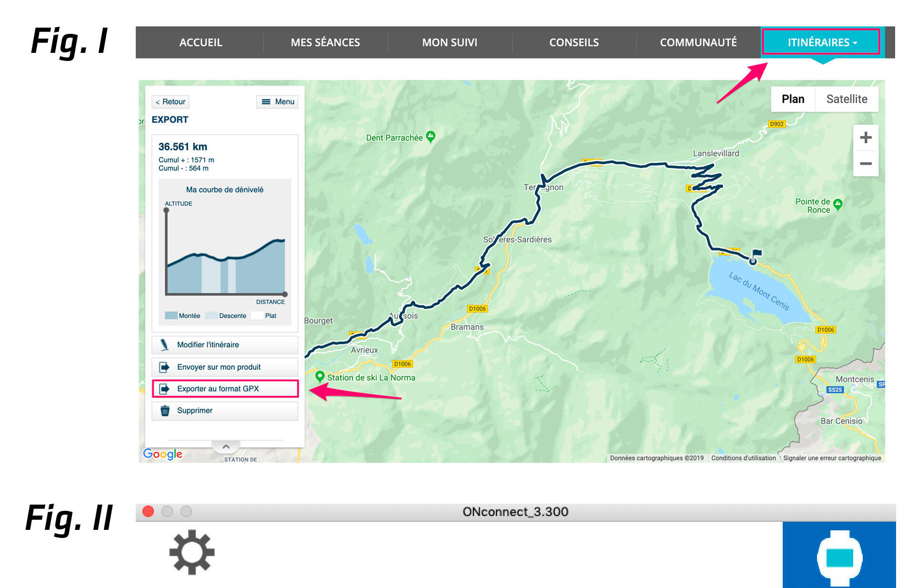The height and width of the screenshot is (588, 908).
Task: Open Conditions d'utilisation link
Action: 743,458
